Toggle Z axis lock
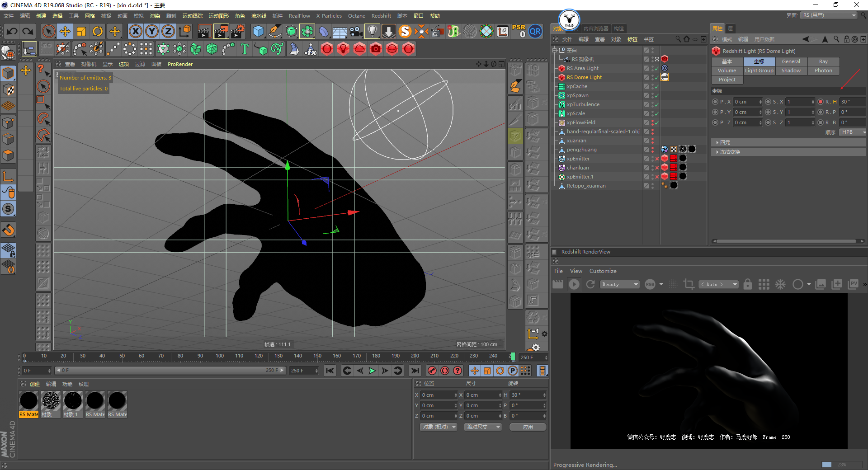 point(168,31)
